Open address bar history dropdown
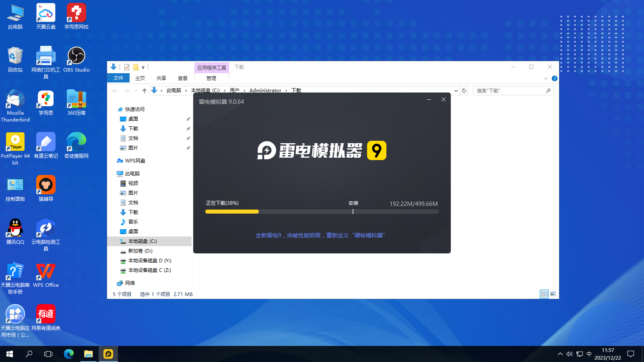 [456, 91]
